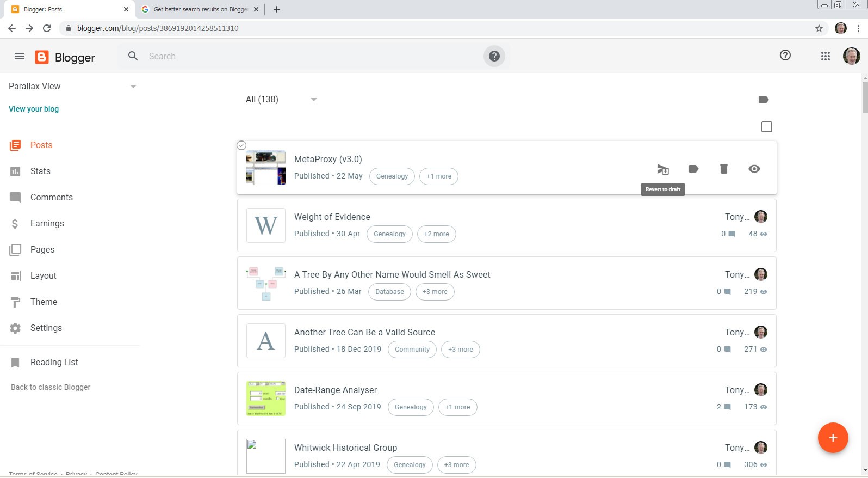The height and width of the screenshot is (478, 868).
Task: Click the label icon on MetaProxy post
Action: [x=693, y=169]
